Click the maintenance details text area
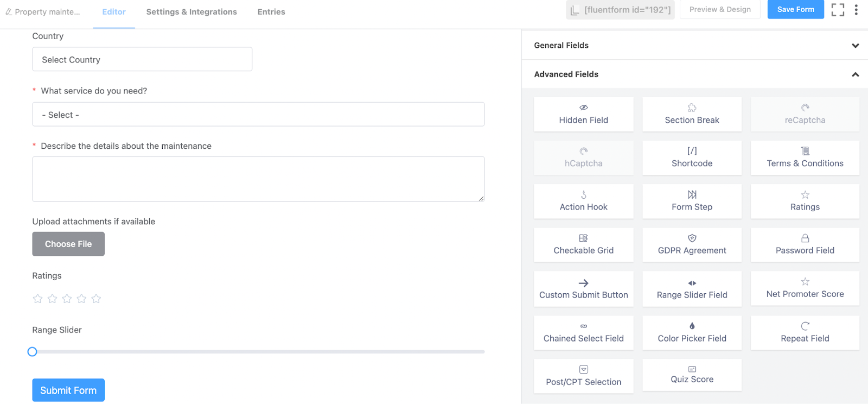Screen dimensions: 868x404 coord(258,179)
